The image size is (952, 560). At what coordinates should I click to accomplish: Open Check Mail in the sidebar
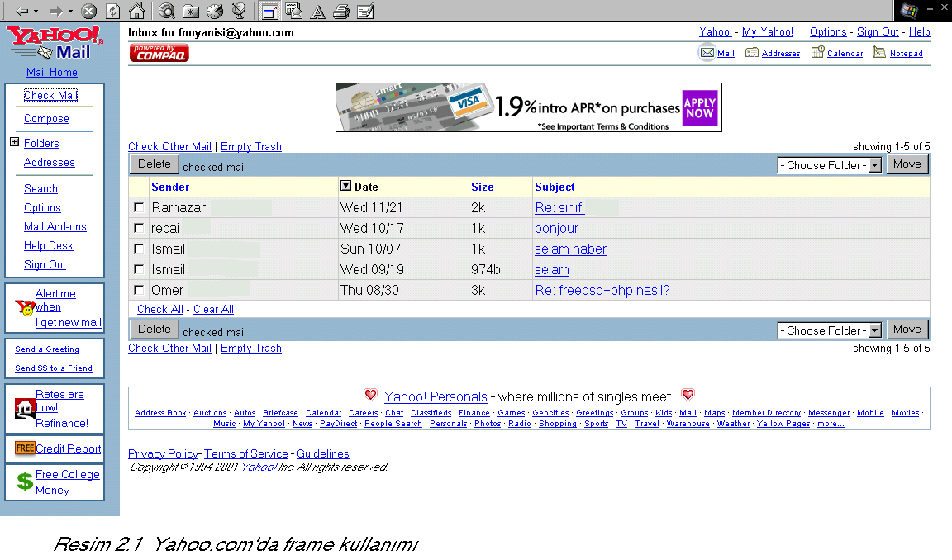(51, 95)
